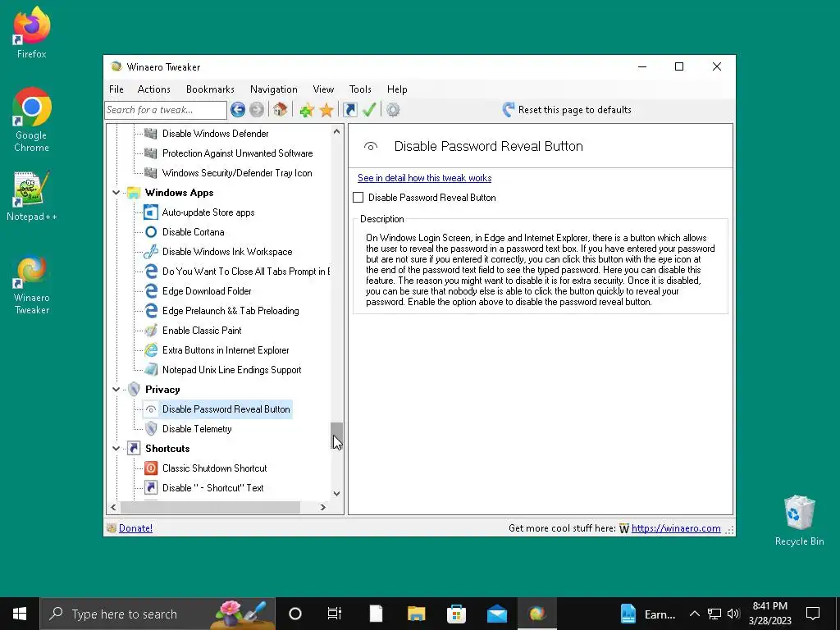The width and height of the screenshot is (840, 630).
Task: Click Extra Buttons in Internet Explorer icon
Action: click(151, 350)
